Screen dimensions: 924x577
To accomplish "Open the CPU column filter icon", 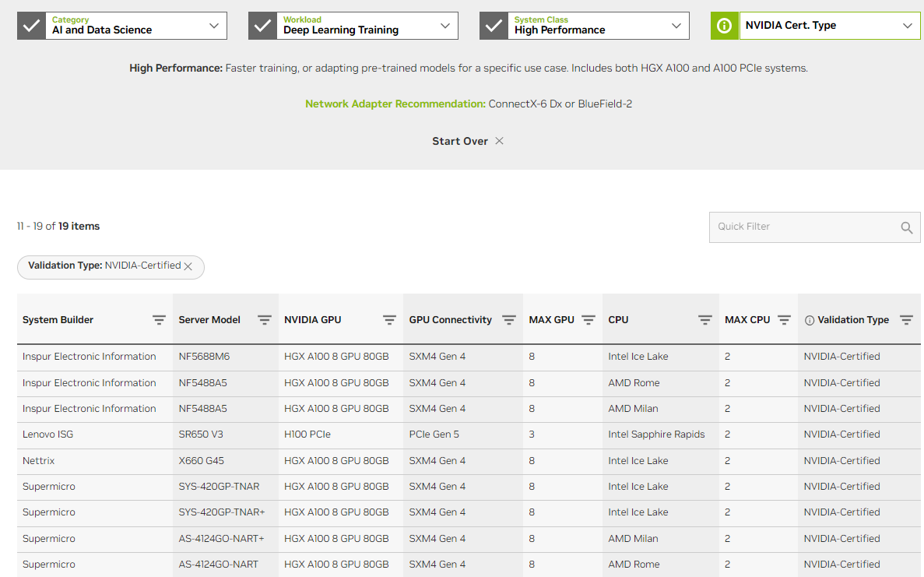I will tap(705, 320).
